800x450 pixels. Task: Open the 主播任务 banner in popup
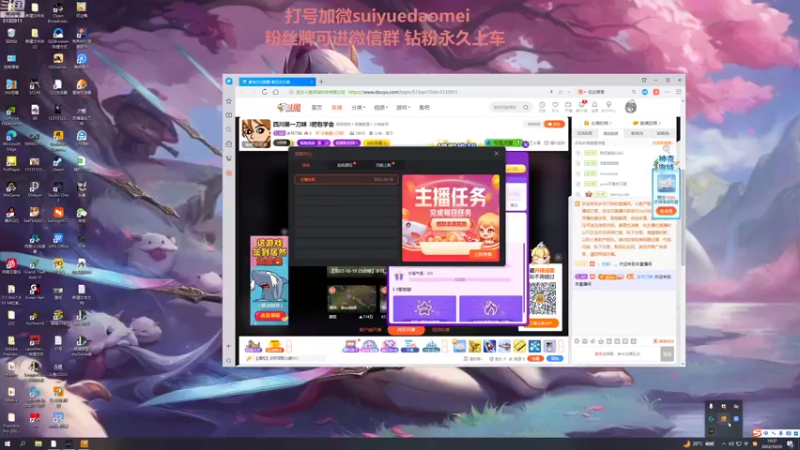pos(451,218)
